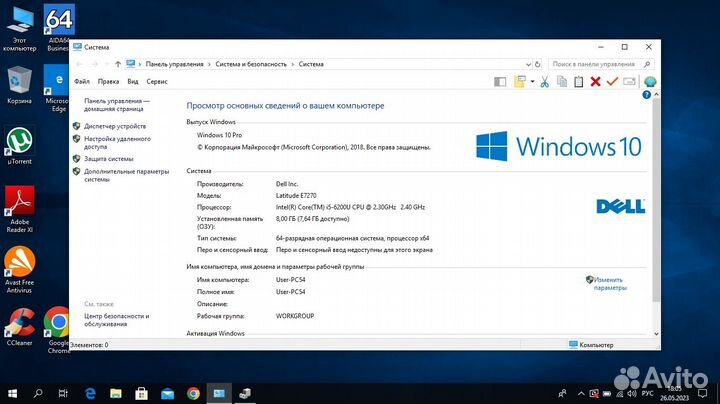The width and height of the screenshot is (720, 404).
Task: Click Изменить параметры link
Action: point(610,284)
